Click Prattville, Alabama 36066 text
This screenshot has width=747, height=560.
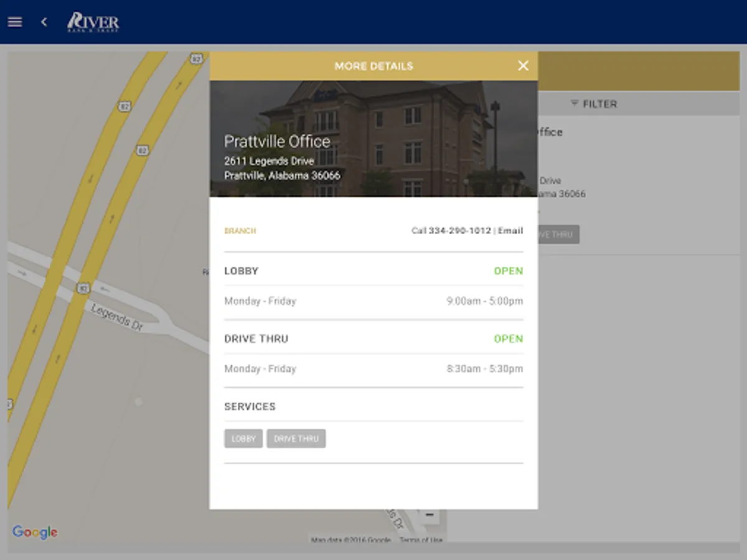[x=282, y=176]
